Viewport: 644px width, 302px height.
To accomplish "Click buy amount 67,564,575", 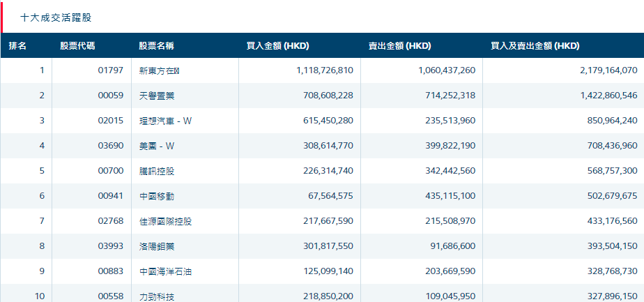I will point(330,196).
